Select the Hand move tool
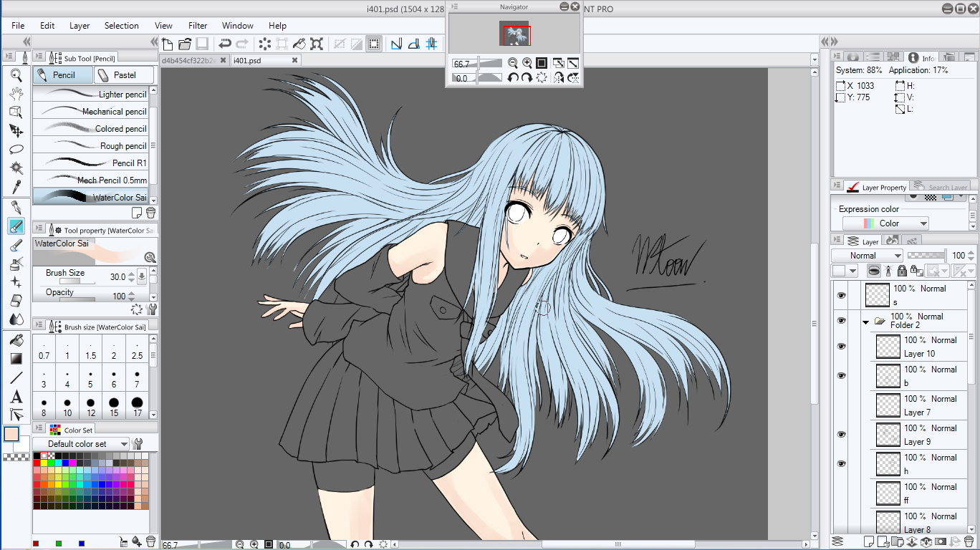The height and width of the screenshot is (550, 980). [16, 93]
